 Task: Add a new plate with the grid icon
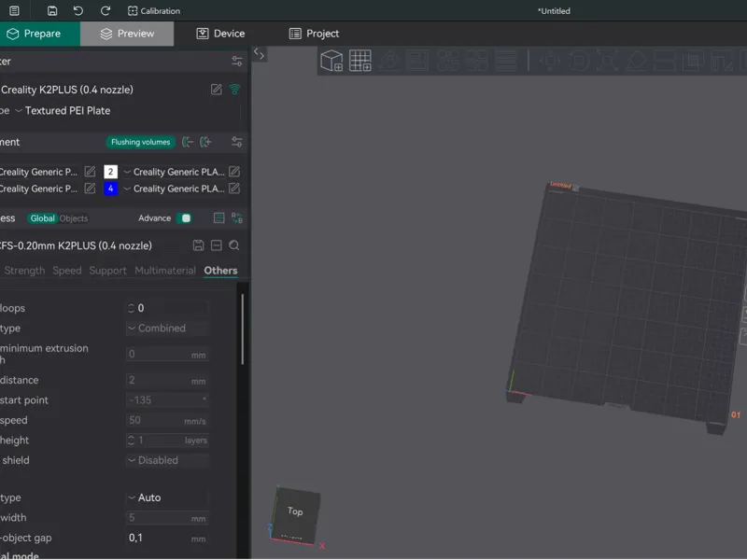pos(360,61)
